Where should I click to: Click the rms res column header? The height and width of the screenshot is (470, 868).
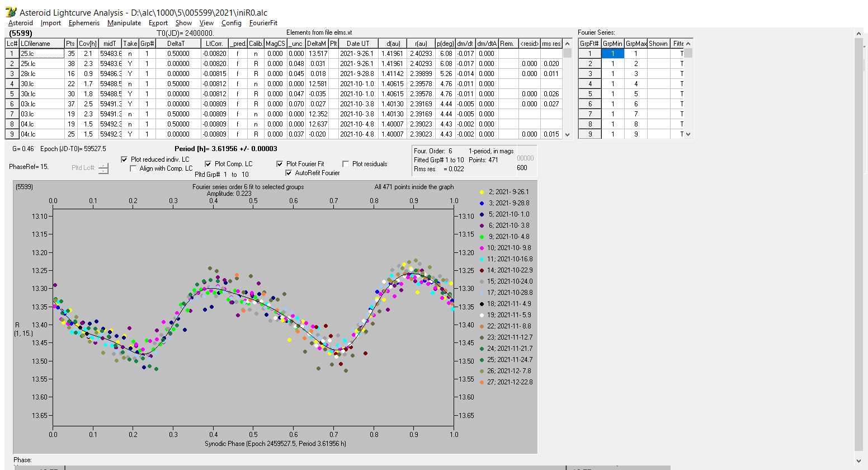(551, 44)
